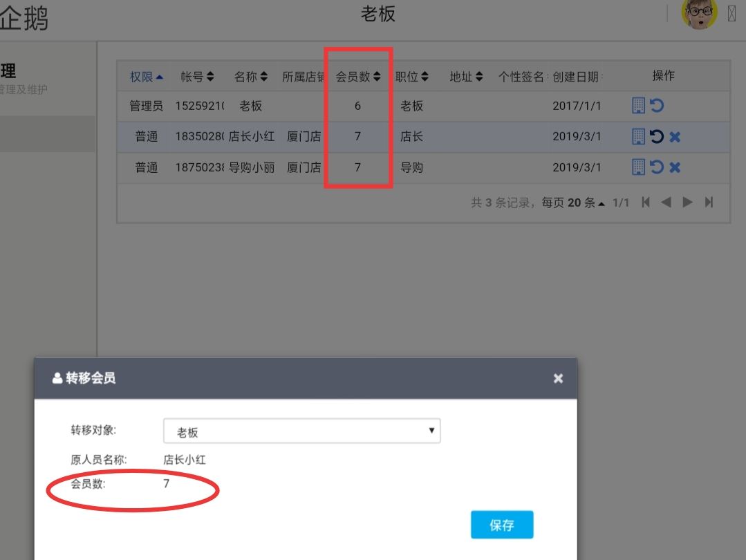Screen dimensions: 746x560
Task: Click the store icon in 管理员 row
Action: click(639, 106)
